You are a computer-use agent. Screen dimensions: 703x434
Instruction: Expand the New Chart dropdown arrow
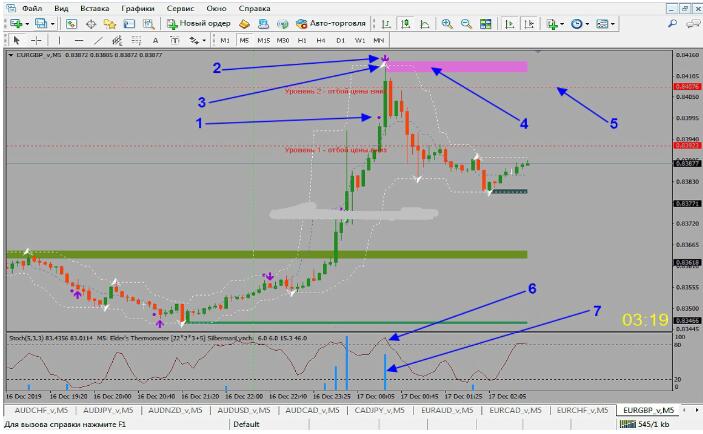point(27,24)
